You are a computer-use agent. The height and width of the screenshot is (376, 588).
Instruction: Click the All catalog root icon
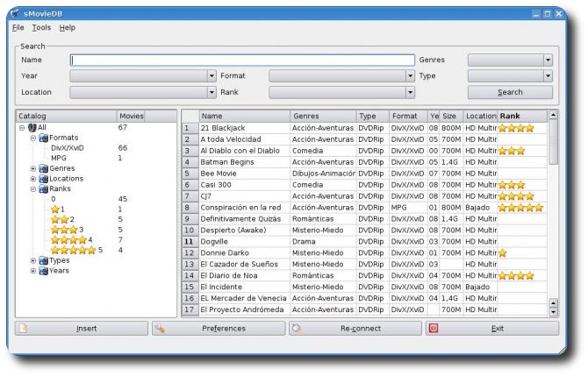click(x=32, y=128)
